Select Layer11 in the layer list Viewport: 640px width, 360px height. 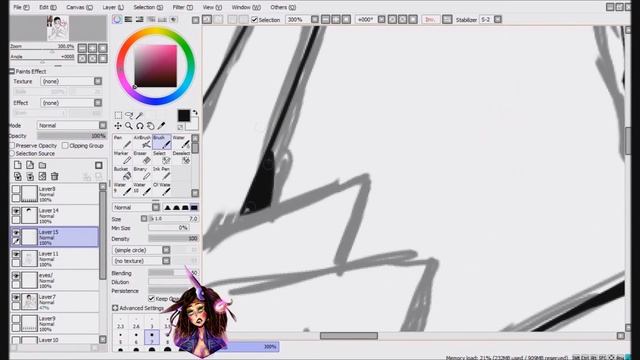pos(55,259)
